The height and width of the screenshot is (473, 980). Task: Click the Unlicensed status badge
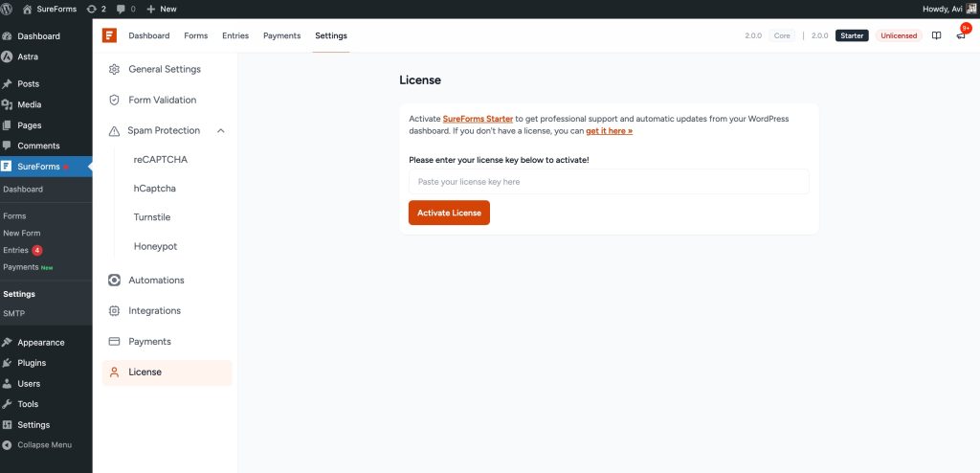[899, 35]
